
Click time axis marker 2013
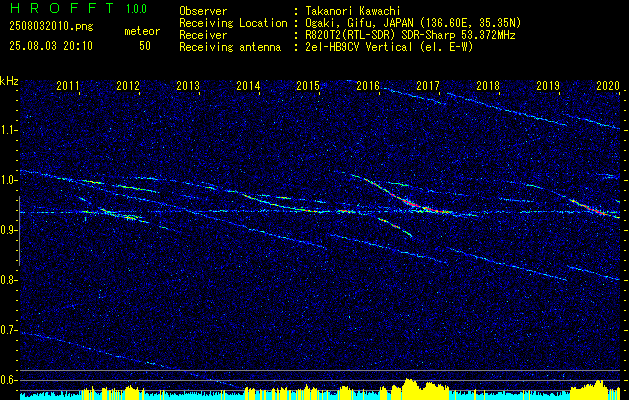(x=188, y=85)
